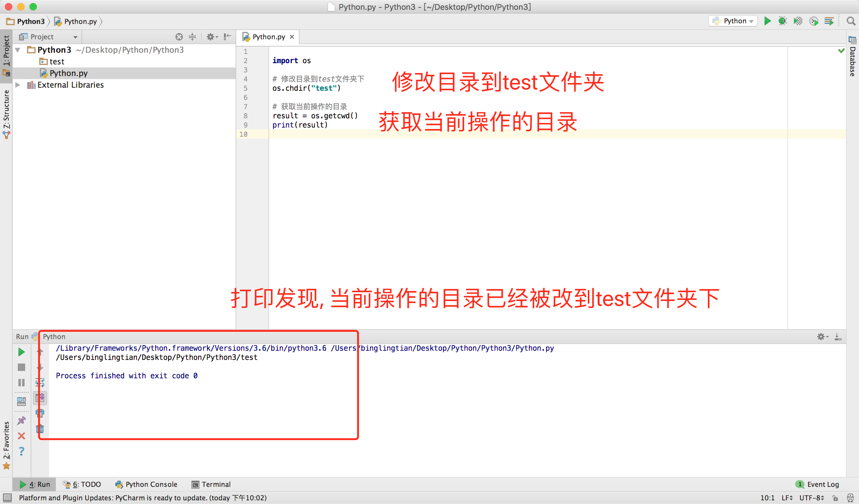
Task: Clear console output with trash icon
Action: click(40, 429)
